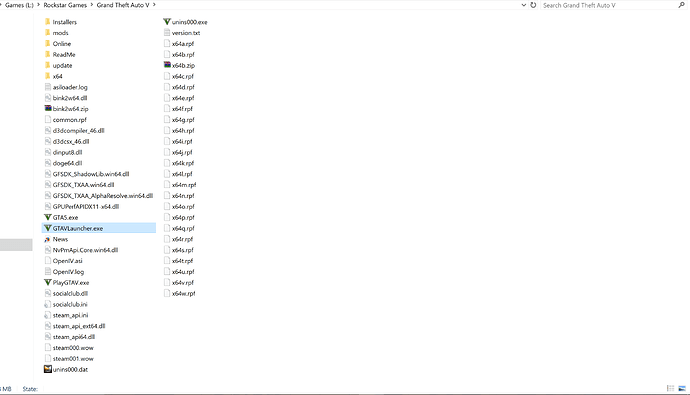Select the x64g.rpf file
Screen dimensions: 690x395
click(x=183, y=120)
